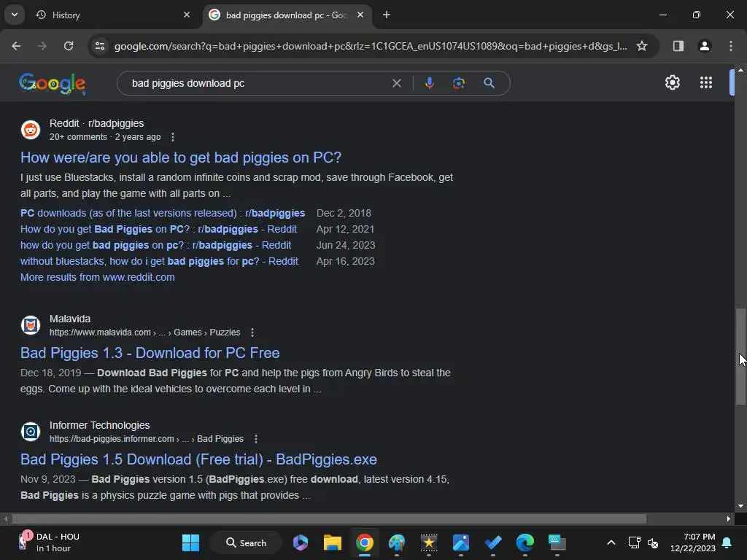Submit search with magnifier icon
This screenshot has width=747, height=560.
[489, 83]
